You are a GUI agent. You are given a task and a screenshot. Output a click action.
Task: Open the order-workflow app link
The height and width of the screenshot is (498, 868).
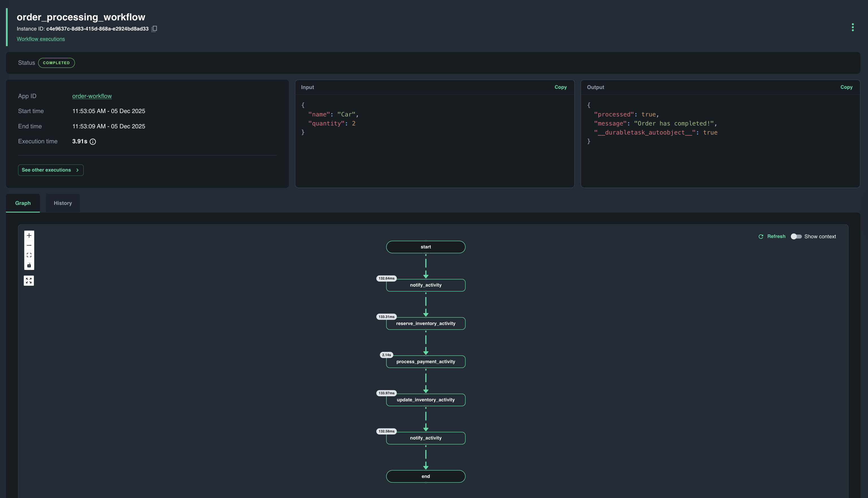coord(92,96)
